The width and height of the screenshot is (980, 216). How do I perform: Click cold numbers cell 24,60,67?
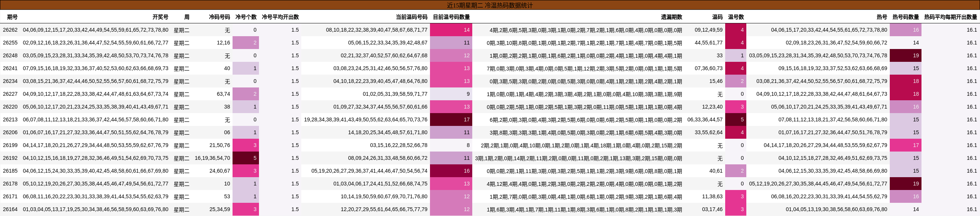coord(220,171)
